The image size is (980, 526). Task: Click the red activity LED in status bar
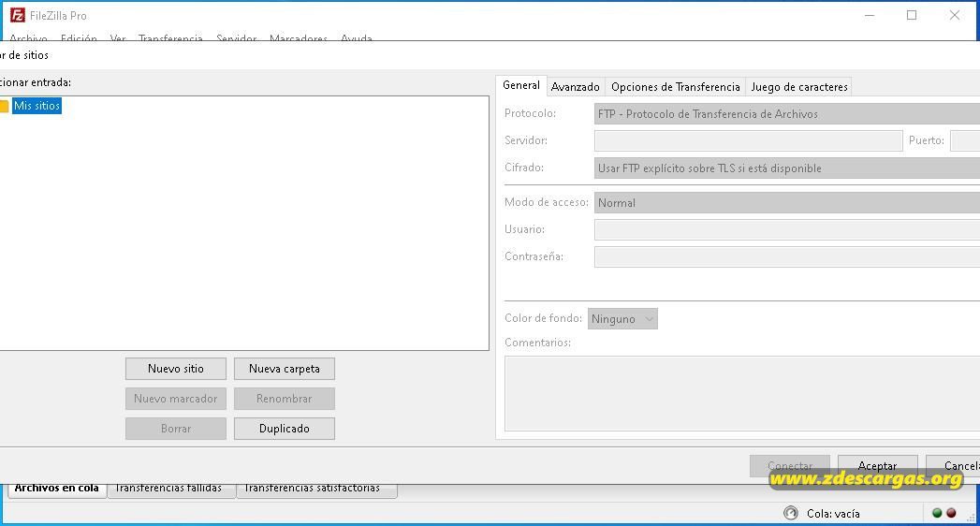point(951,513)
